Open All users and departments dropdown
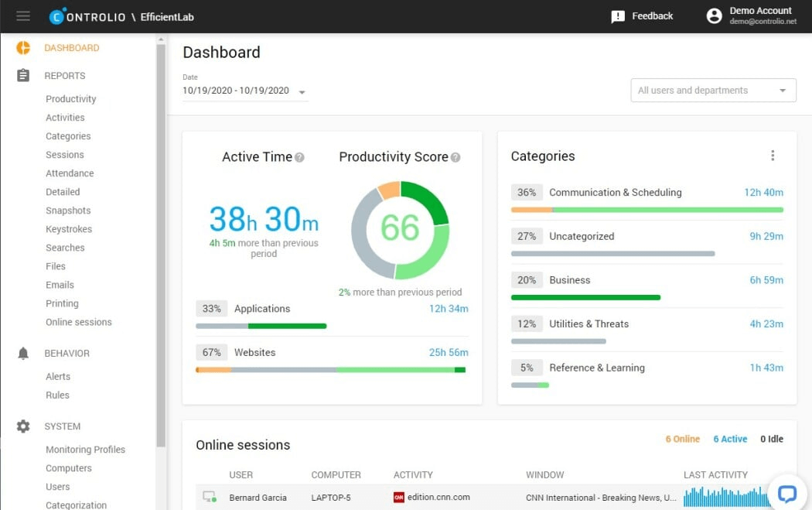 [713, 91]
